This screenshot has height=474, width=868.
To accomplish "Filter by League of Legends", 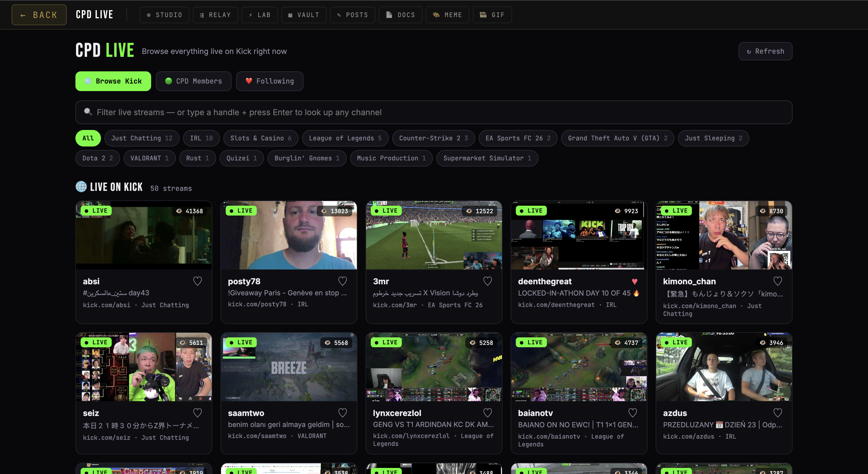I will tap(346, 138).
